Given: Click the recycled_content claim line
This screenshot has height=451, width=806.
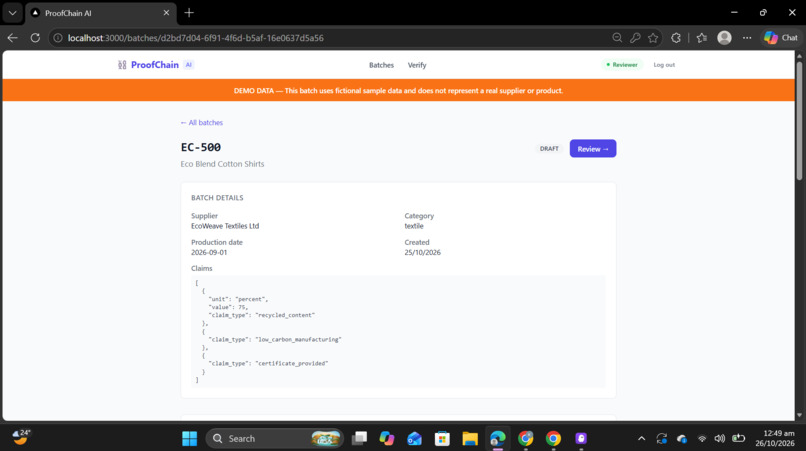Looking at the screenshot, I should tap(262, 315).
